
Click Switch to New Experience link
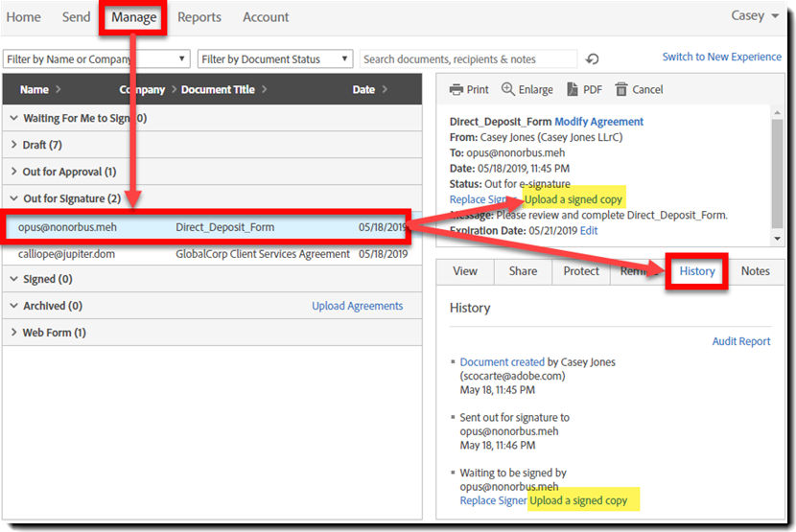[721, 57]
